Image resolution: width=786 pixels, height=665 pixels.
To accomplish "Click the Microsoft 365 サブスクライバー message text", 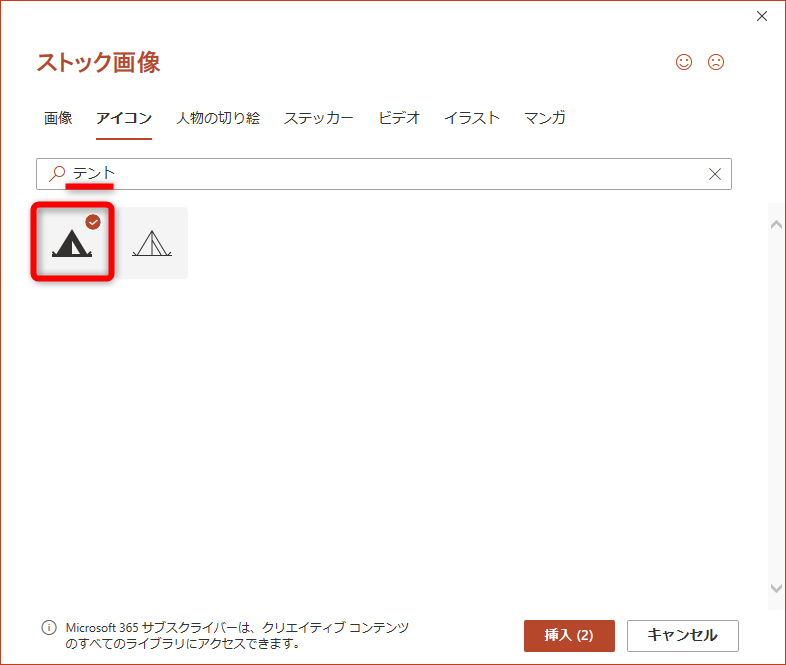I will 238,635.
